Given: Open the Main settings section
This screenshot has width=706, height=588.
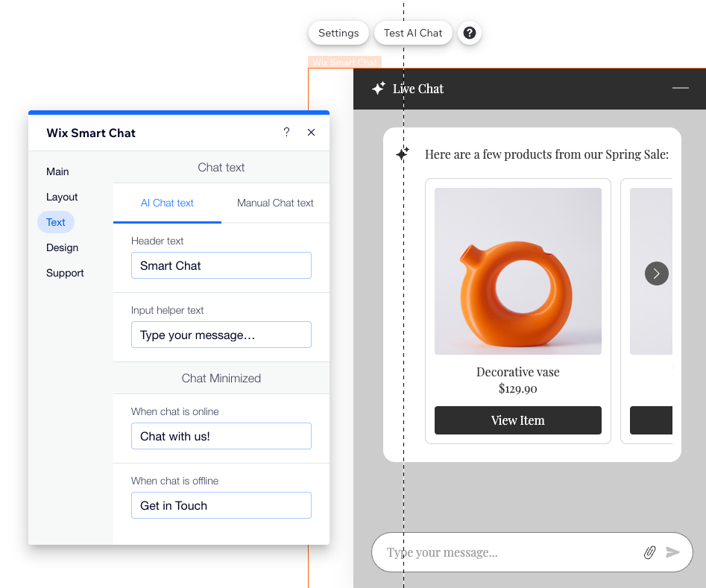Looking at the screenshot, I should [x=57, y=171].
